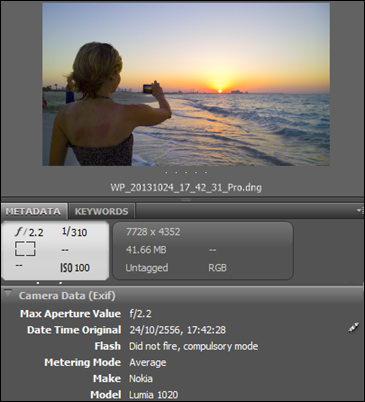
Task: Click the filename WP_20131024_17_42_31_Pro.dng
Action: point(186,187)
